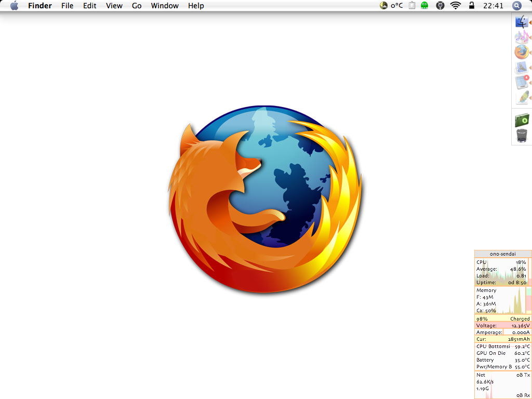Click the Amperage 0.000A row
Screen dimensions: 532x399
pyautogui.click(x=503, y=332)
